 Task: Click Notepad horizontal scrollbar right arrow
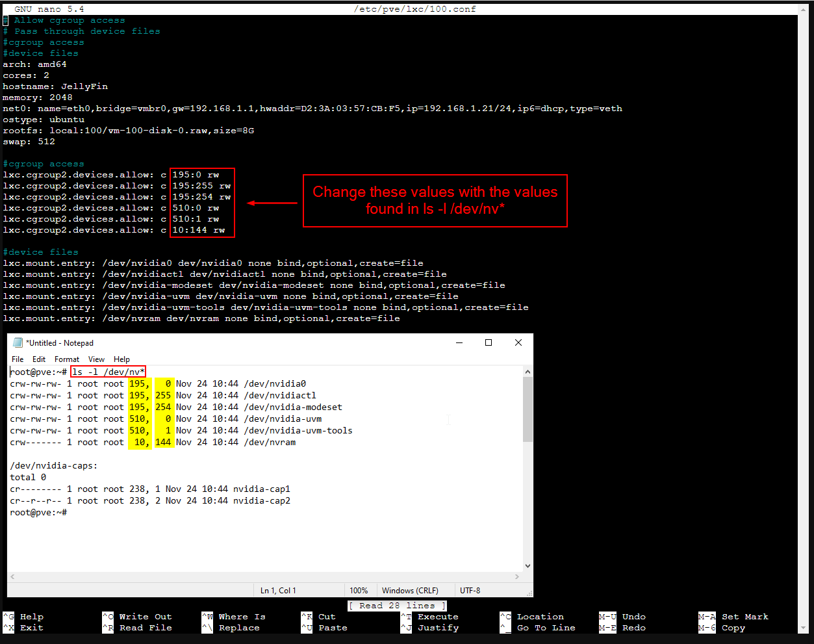517,576
